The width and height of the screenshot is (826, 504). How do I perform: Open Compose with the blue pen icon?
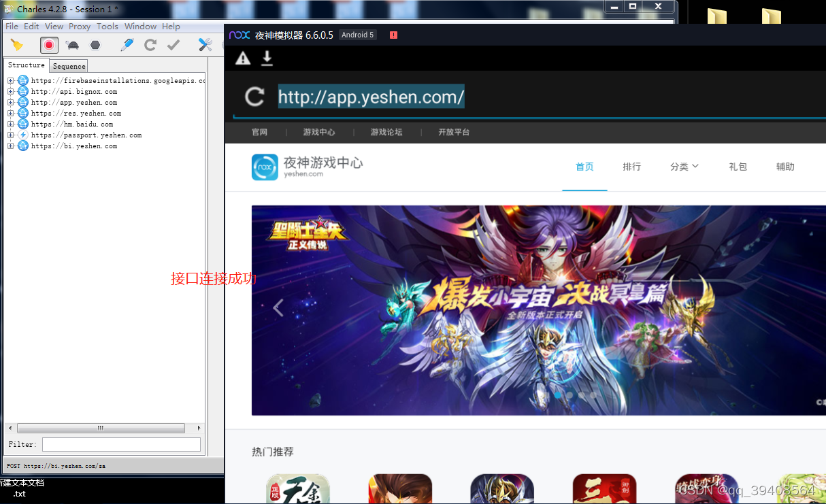click(127, 45)
